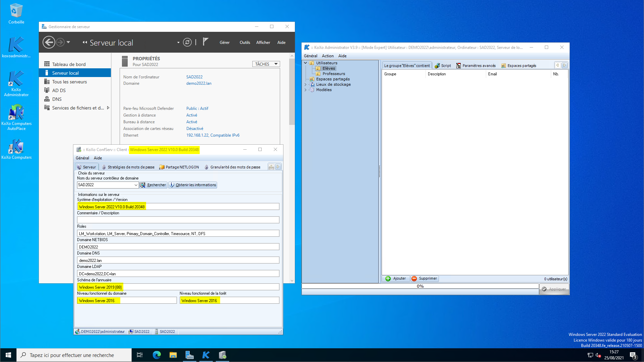Open the dropdown beside Serveur local title
This screenshot has width=644, height=362.
(178, 43)
